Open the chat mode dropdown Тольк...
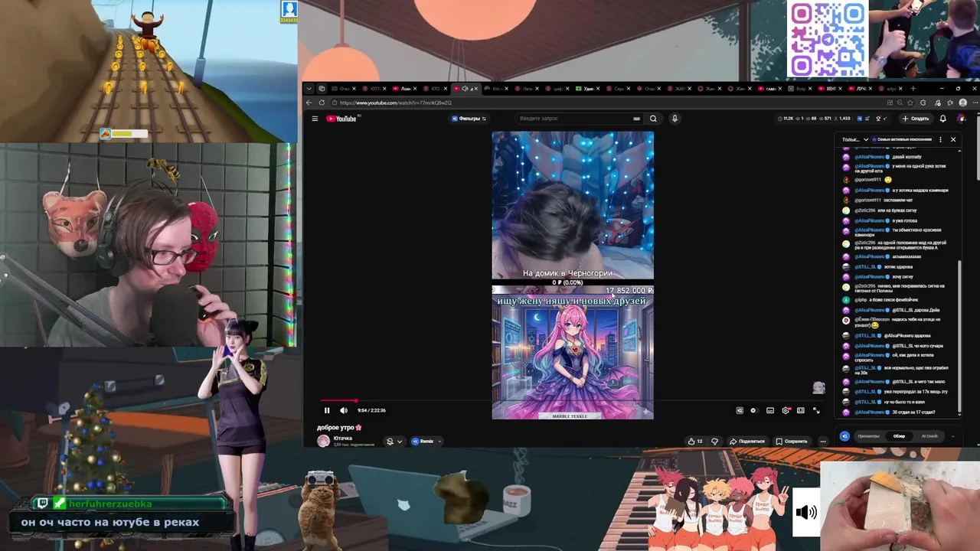 point(855,139)
